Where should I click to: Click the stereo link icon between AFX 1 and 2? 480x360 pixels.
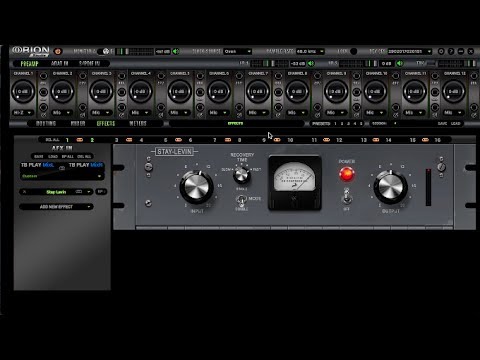pos(79,140)
